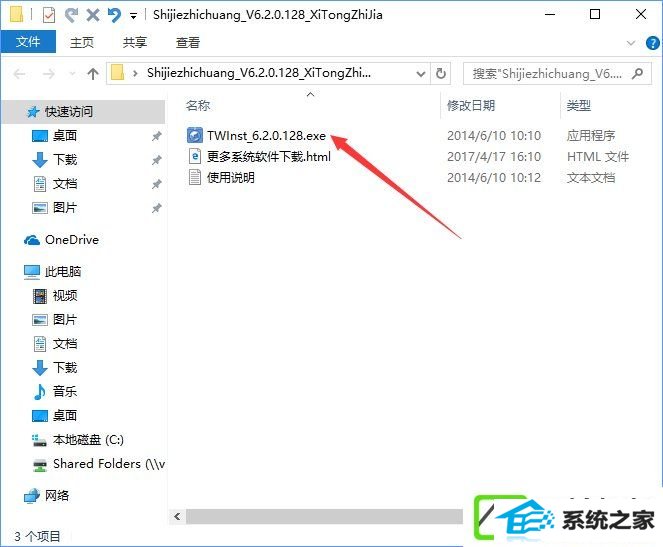The width and height of the screenshot is (663, 547).
Task: Click the address bar path text
Action: (x=259, y=73)
